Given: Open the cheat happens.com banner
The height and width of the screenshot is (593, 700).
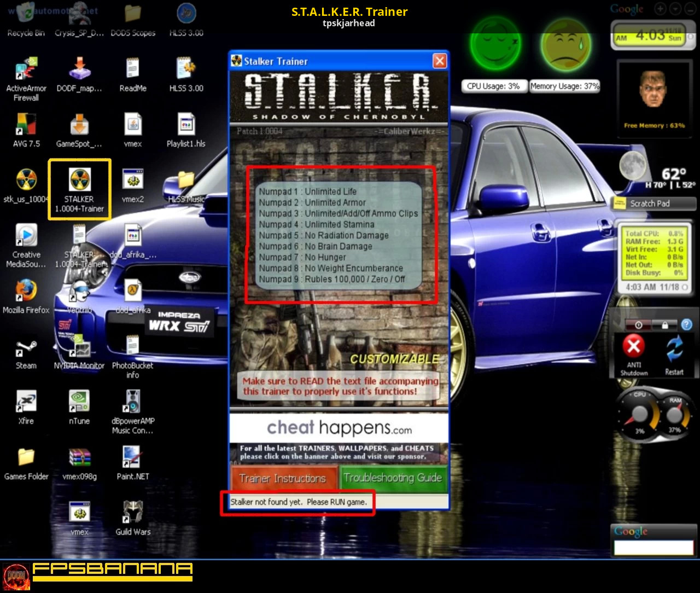Looking at the screenshot, I should [339, 427].
